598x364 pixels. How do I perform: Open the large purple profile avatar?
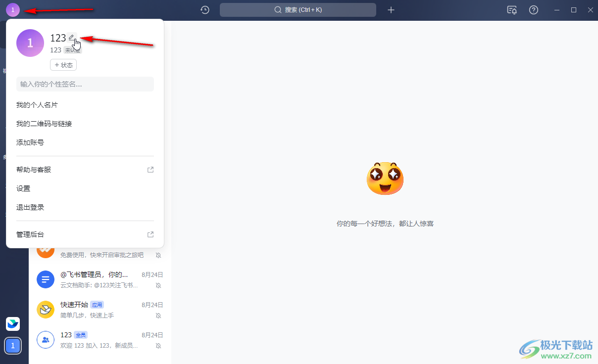pos(30,43)
